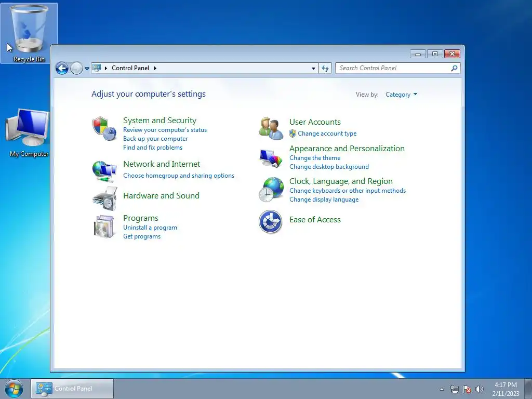Click the Control Panel taskbar button
Screen dimensions: 532x399
[x=72, y=389]
